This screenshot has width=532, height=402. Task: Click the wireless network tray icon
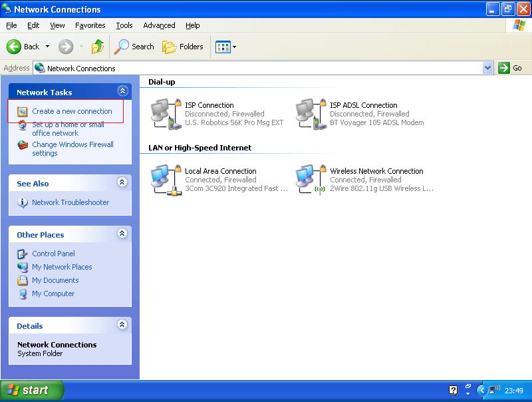495,389
